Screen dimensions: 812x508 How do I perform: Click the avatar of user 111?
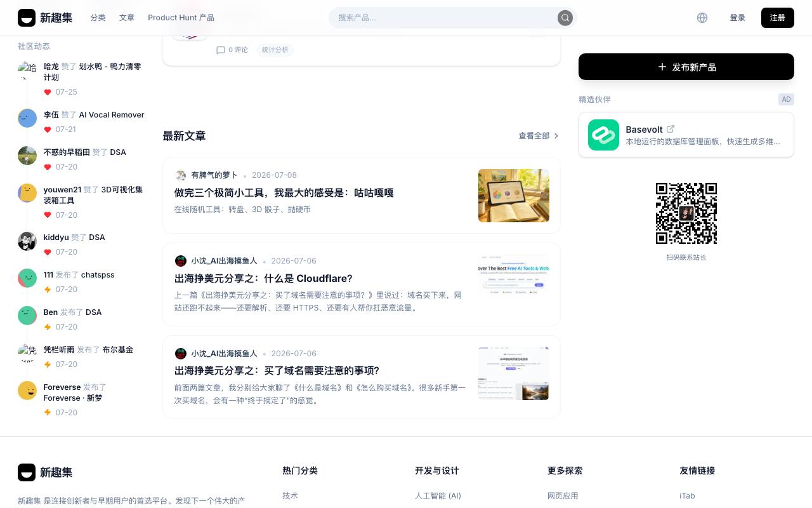[27, 278]
